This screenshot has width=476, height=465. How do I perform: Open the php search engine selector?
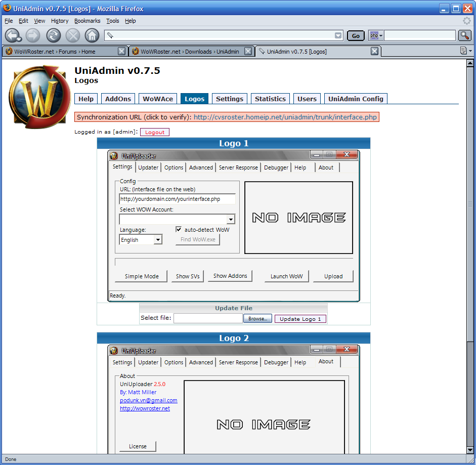pyautogui.click(x=376, y=35)
